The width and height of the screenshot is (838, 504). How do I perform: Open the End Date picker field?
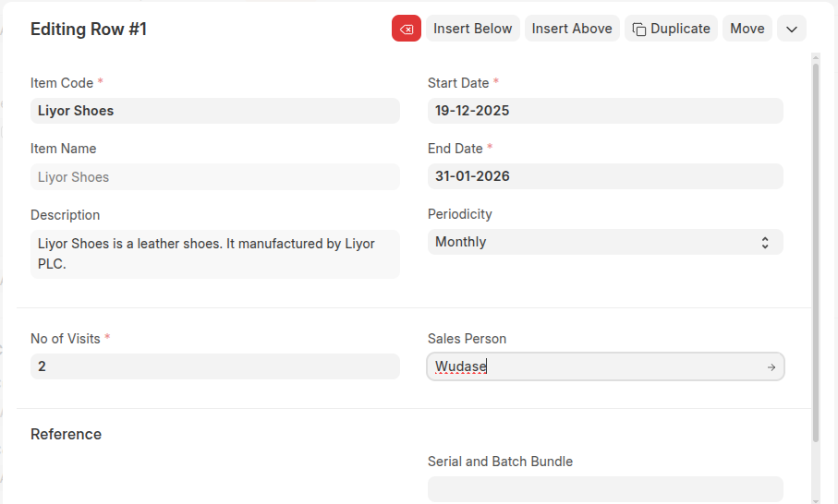(604, 176)
